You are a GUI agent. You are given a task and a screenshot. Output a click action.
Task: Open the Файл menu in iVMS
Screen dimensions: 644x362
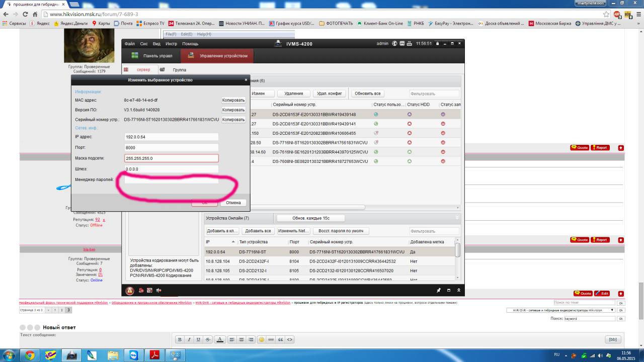(129, 44)
